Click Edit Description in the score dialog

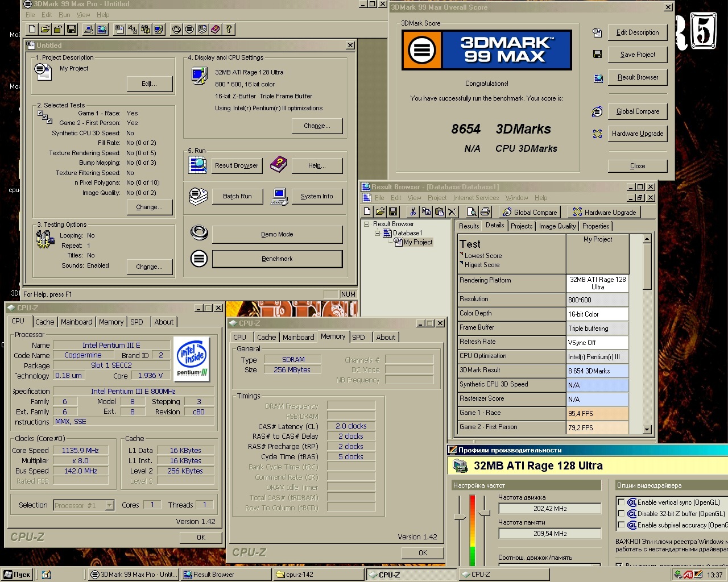638,32
